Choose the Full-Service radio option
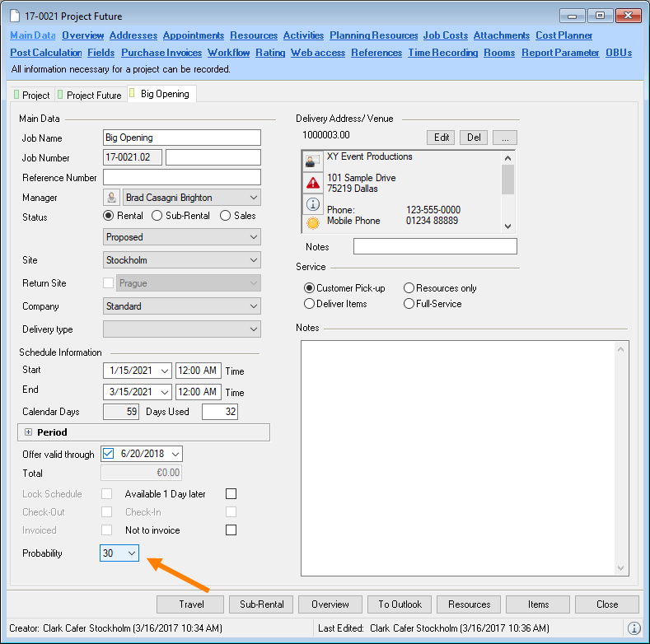This screenshot has height=644, width=650. click(409, 304)
